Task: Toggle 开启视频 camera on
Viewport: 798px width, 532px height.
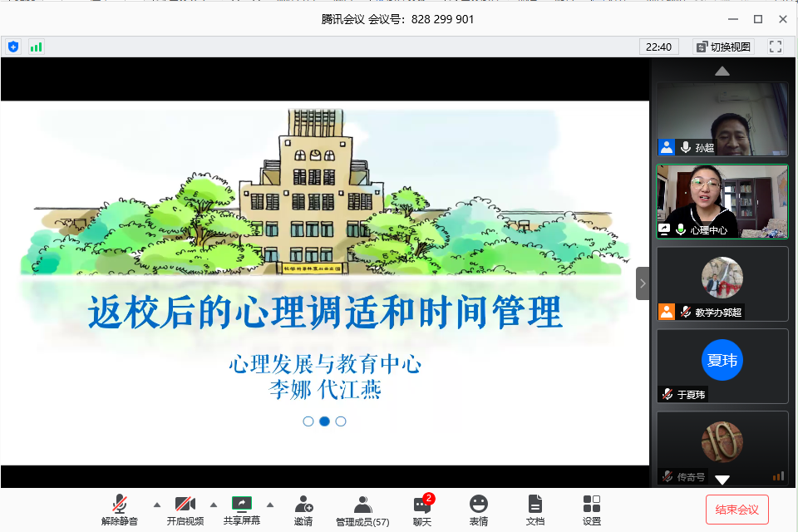Action: pos(185,509)
